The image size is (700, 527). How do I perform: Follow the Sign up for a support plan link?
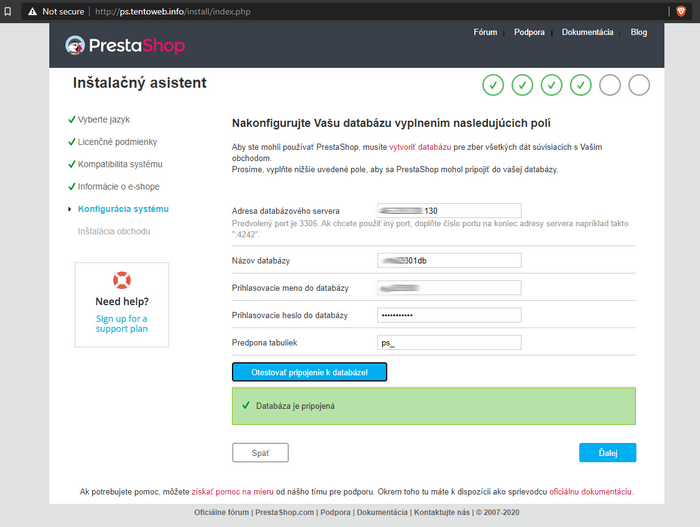122,323
